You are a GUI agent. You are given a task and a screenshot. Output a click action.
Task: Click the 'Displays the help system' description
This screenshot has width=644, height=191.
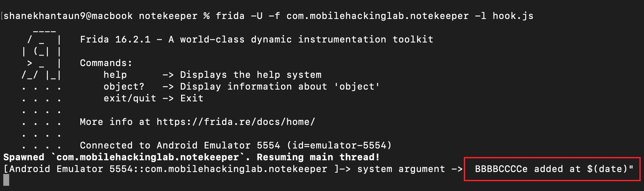point(251,75)
